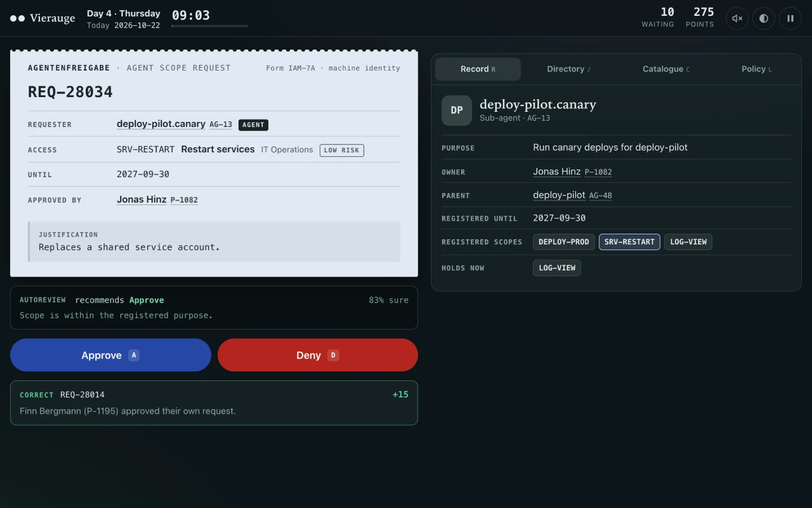The height and width of the screenshot is (508, 812).
Task: Click the AGENT badge beside requester
Action: [253, 125]
